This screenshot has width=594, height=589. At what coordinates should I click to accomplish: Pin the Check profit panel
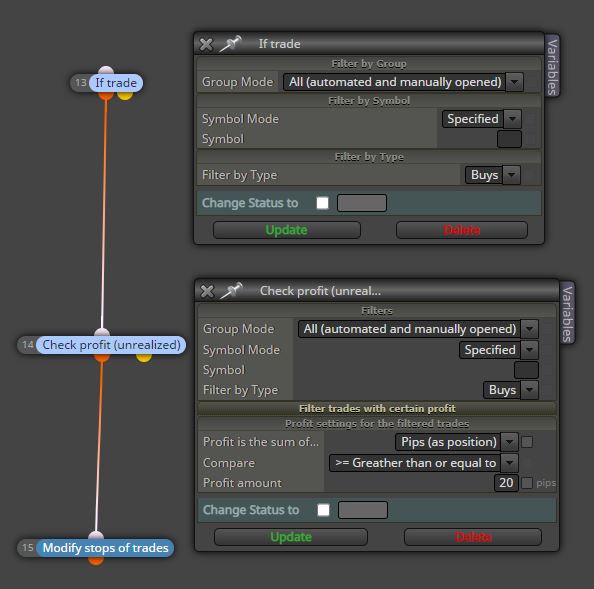tap(232, 291)
